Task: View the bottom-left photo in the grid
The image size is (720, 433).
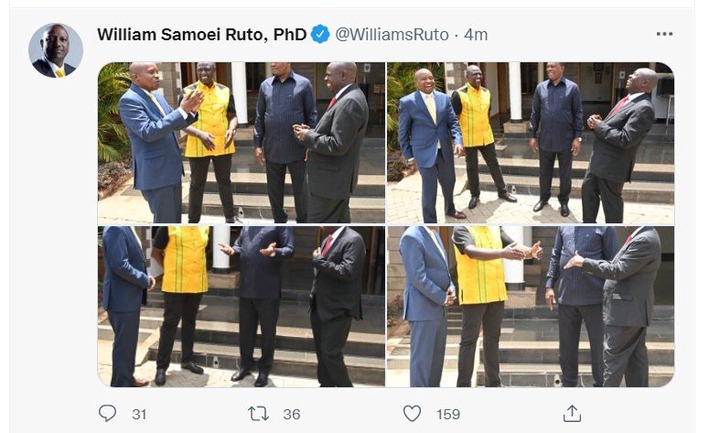Action: point(241,306)
